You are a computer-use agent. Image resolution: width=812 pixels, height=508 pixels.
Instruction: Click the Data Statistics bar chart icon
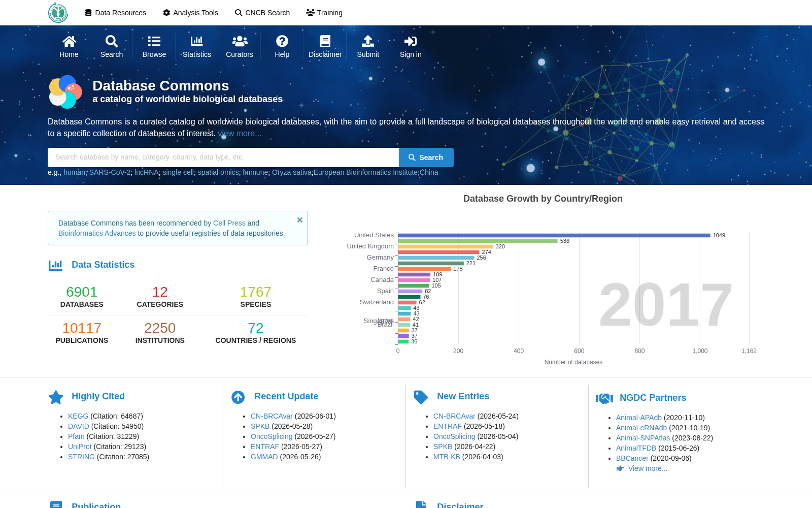(x=56, y=265)
